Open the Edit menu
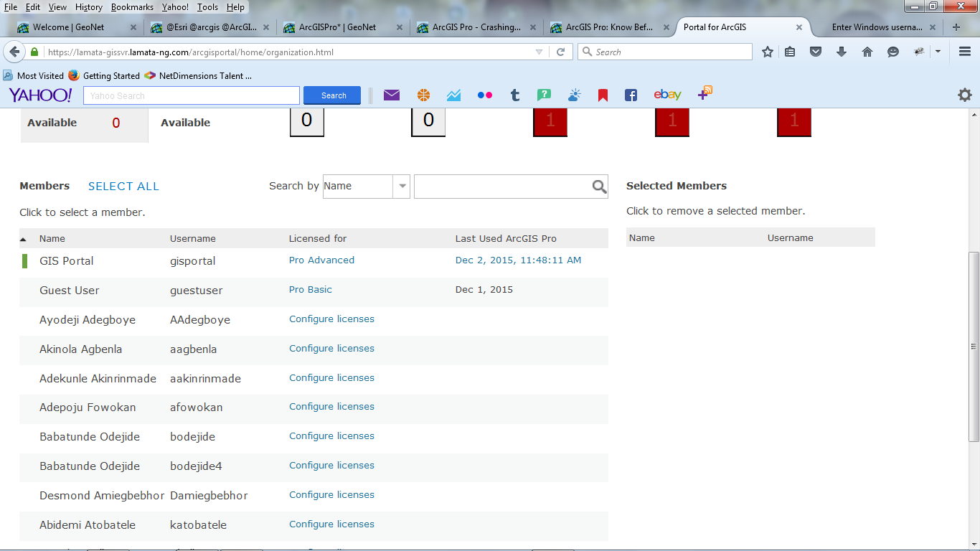This screenshot has height=551, width=980. 33,6
